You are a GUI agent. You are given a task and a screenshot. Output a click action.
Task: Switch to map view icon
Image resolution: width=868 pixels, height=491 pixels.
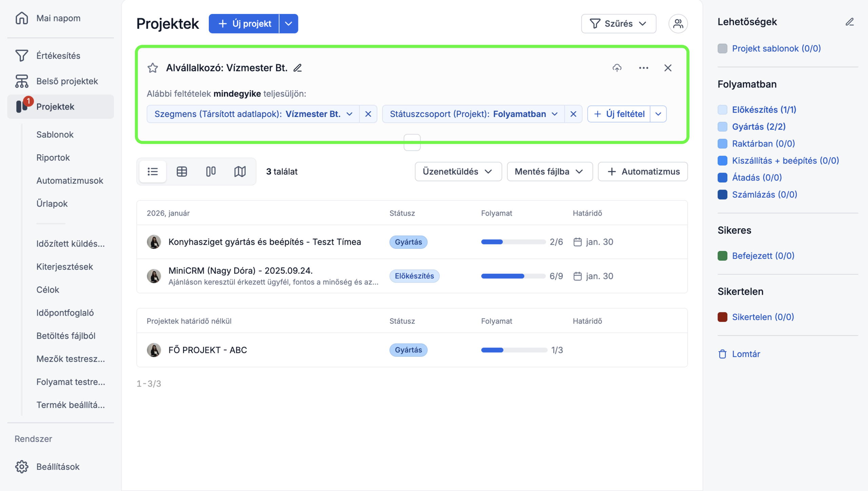click(x=240, y=172)
